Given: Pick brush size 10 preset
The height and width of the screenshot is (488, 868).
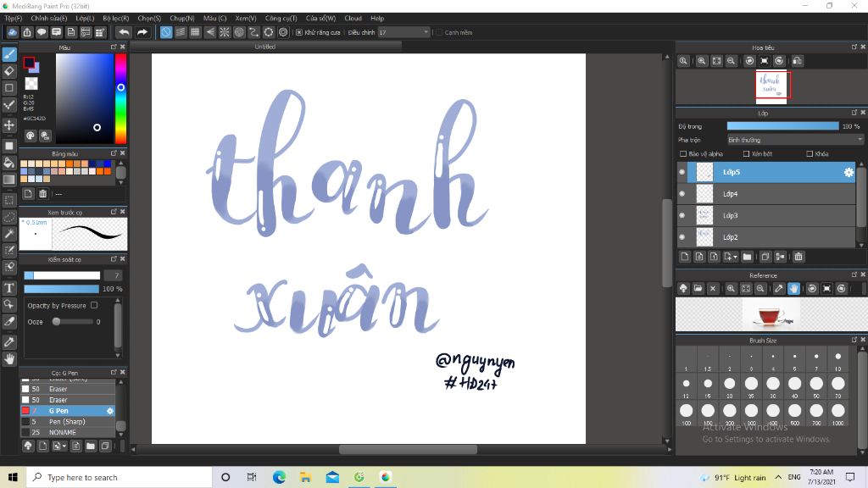Looking at the screenshot, I should (x=837, y=360).
